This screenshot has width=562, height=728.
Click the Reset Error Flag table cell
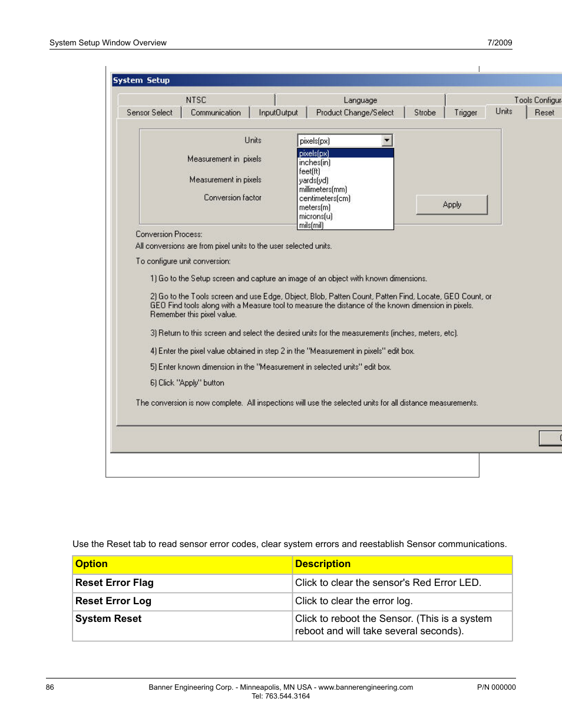[183, 583]
